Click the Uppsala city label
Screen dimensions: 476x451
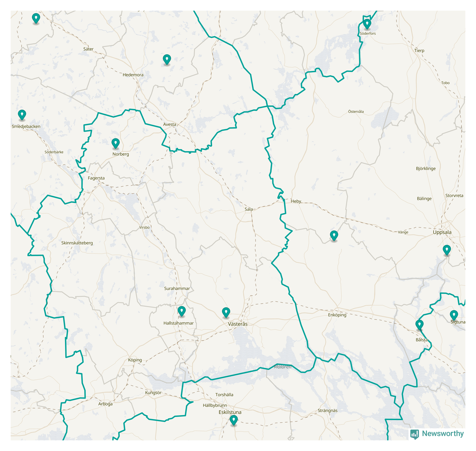[442, 232]
